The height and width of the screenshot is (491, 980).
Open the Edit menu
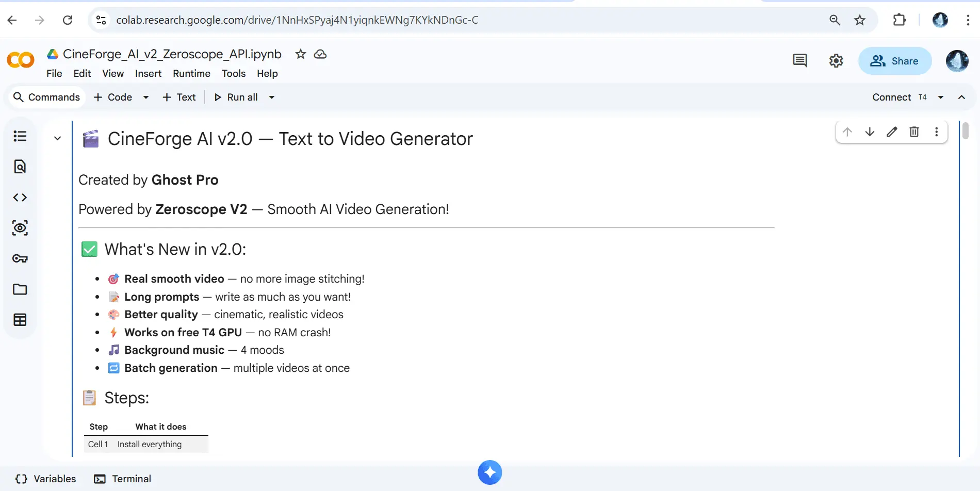click(82, 74)
